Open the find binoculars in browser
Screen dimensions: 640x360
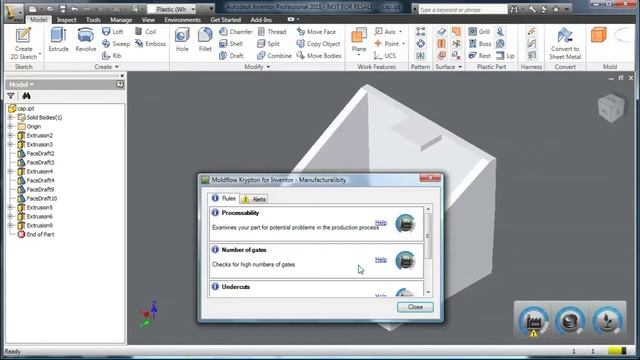[x=27, y=96]
